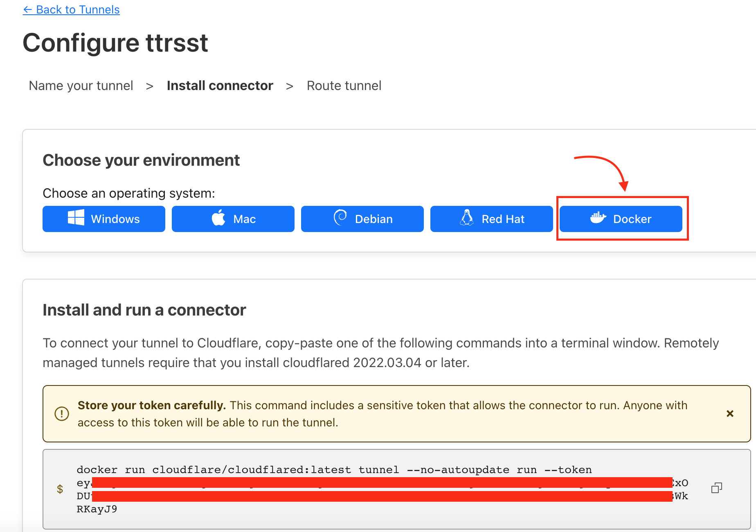Go back to Tunnels list
This screenshot has height=532, width=756.
coord(71,9)
